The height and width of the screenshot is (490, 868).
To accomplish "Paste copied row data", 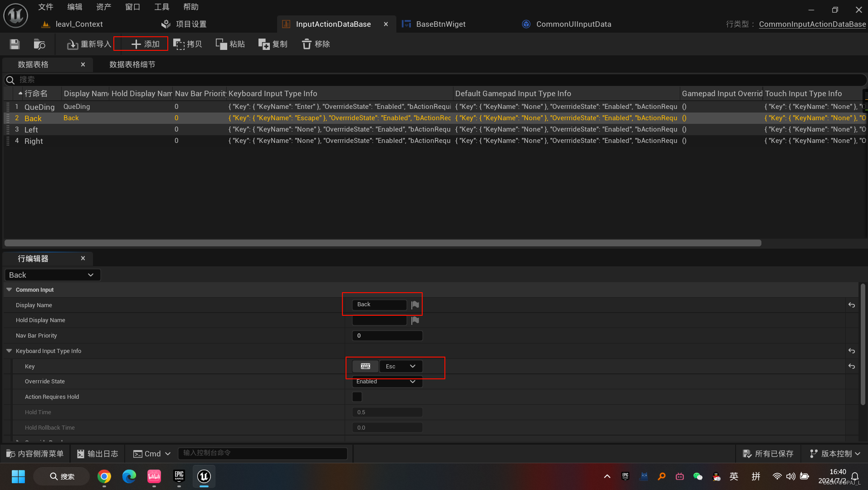I will tap(230, 44).
